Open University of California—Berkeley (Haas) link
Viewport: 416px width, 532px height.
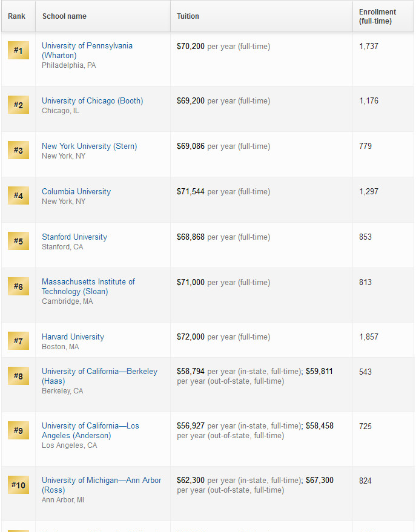click(99, 376)
